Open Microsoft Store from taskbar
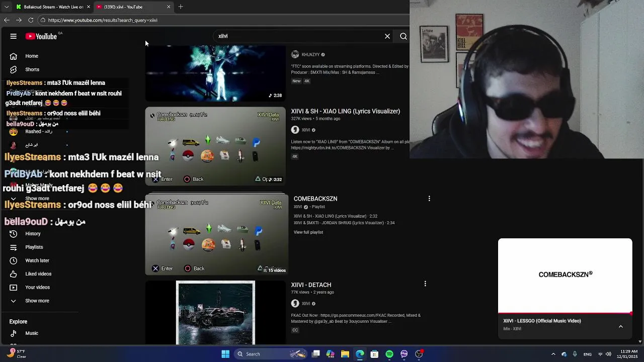The height and width of the screenshot is (362, 644). (x=374, y=354)
